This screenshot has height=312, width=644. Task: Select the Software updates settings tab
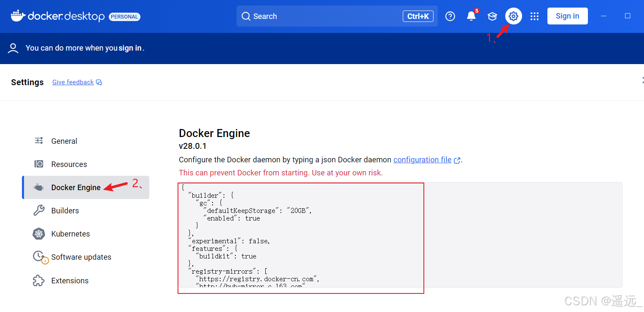86,257
